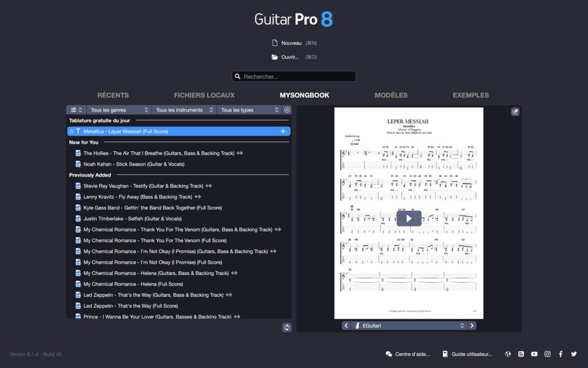Click the RSS feed icon

pos(521,354)
